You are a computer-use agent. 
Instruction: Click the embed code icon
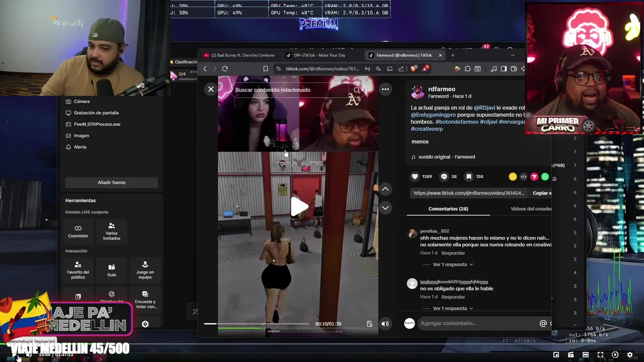523,176
